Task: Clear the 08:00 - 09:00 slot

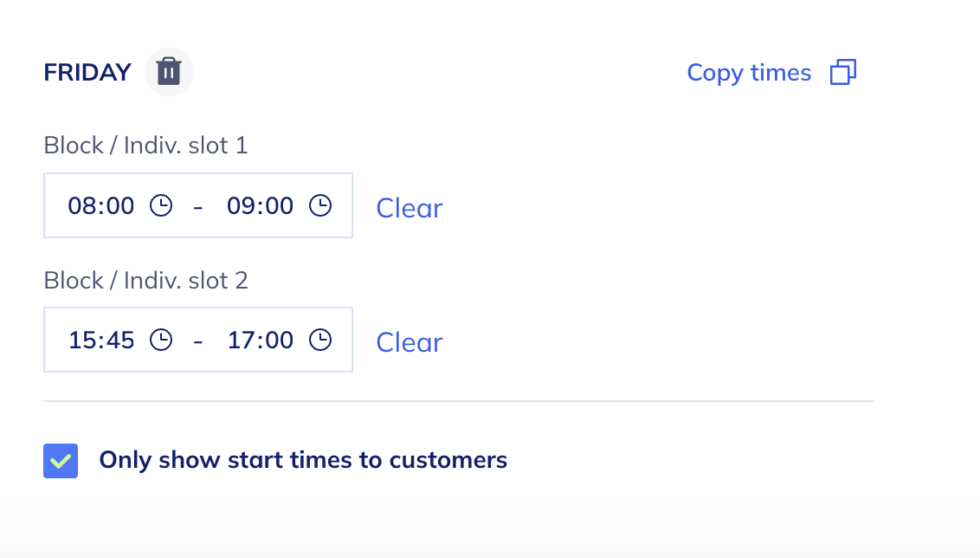Action: coord(409,208)
